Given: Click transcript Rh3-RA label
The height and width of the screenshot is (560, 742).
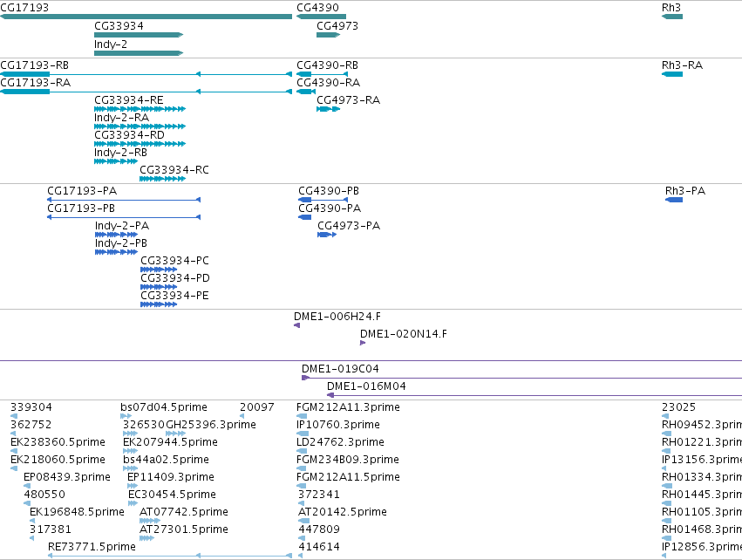Looking at the screenshot, I should 683,65.
